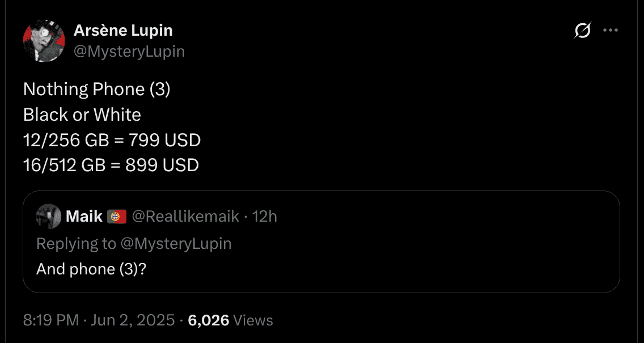Screen dimensions: 644x343
Task: Click the "Views" label after the count
Action: [253, 320]
